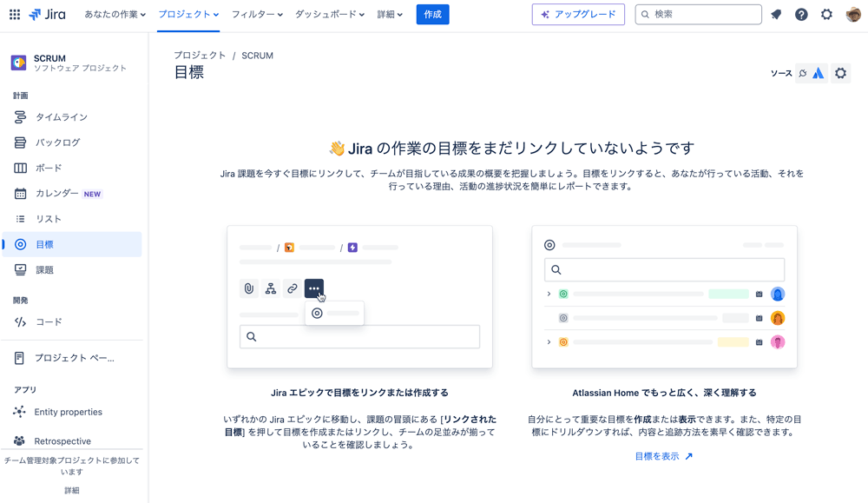Click the Atlassian Home illustration card
Screen dimensions: 868x503
click(664, 297)
